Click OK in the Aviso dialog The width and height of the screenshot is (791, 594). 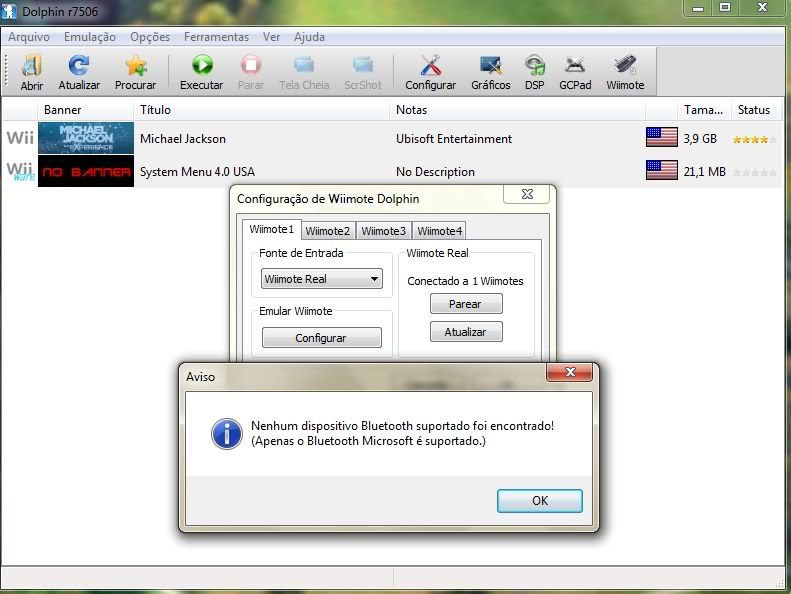click(539, 501)
